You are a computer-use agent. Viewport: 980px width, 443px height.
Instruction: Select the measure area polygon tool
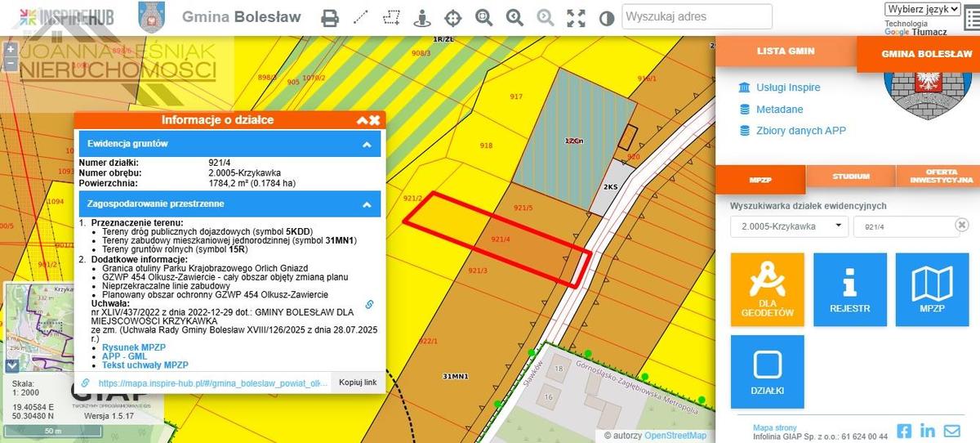click(x=392, y=17)
